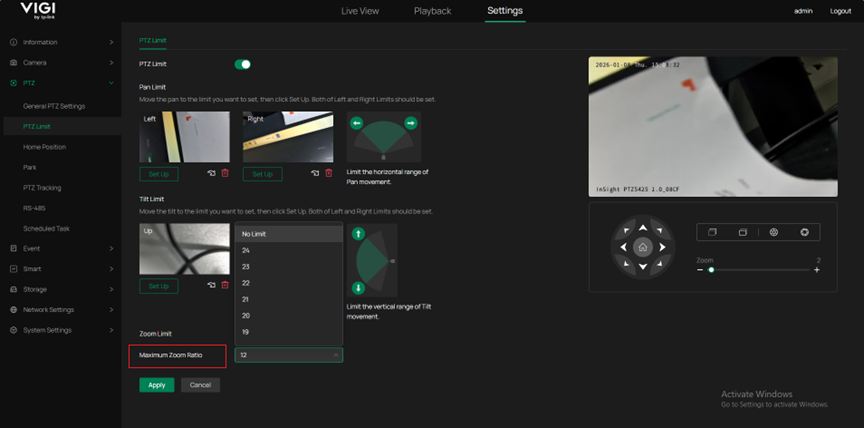This screenshot has height=428, width=864.
Task: Open Home Position in PTZ menu
Action: click(45, 147)
